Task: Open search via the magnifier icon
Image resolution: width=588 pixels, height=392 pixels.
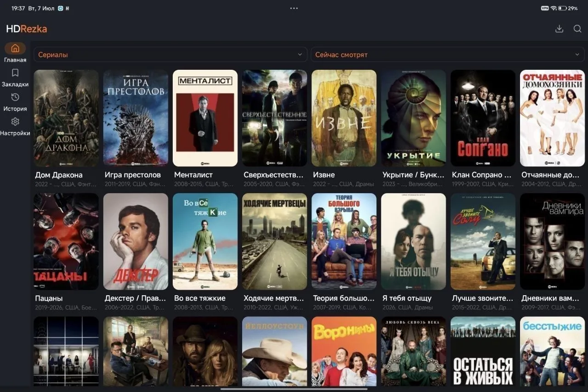Action: [x=577, y=28]
